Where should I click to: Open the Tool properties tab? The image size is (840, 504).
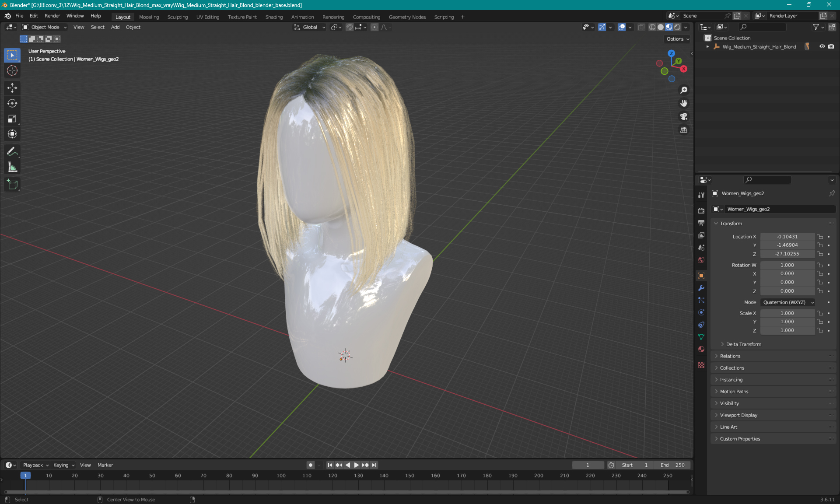point(701,195)
